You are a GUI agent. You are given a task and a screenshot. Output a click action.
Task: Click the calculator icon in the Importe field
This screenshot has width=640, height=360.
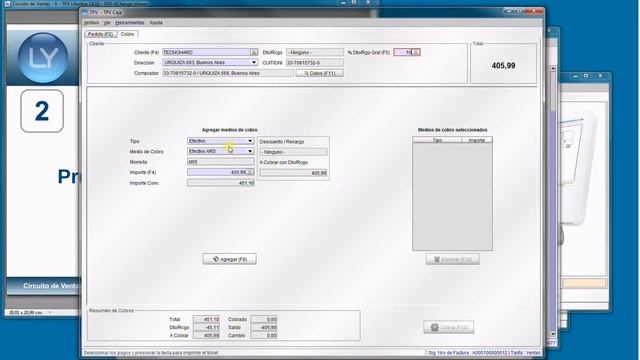(251, 172)
